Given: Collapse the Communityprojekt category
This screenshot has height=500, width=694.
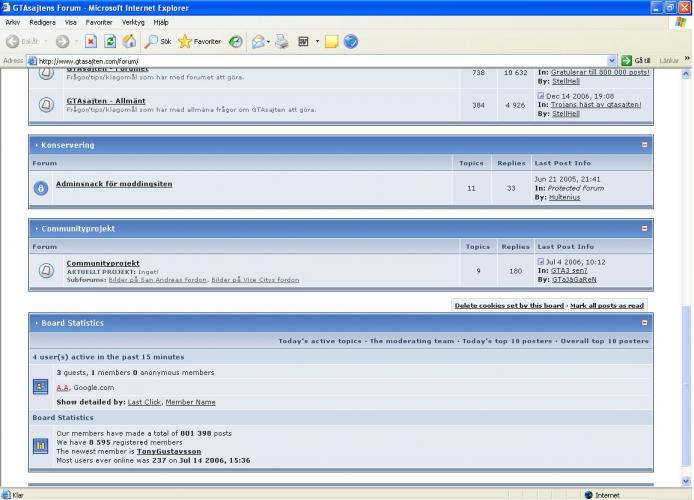Looking at the screenshot, I should tap(644, 228).
